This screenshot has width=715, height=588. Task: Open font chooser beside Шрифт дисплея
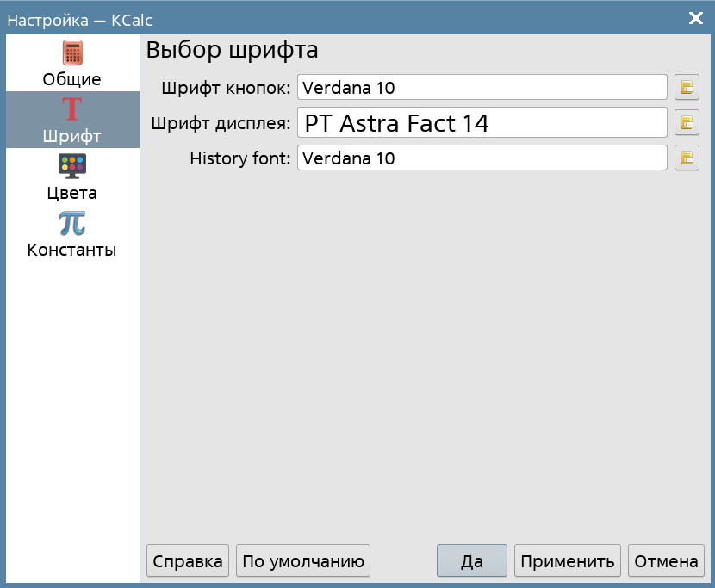coord(687,123)
